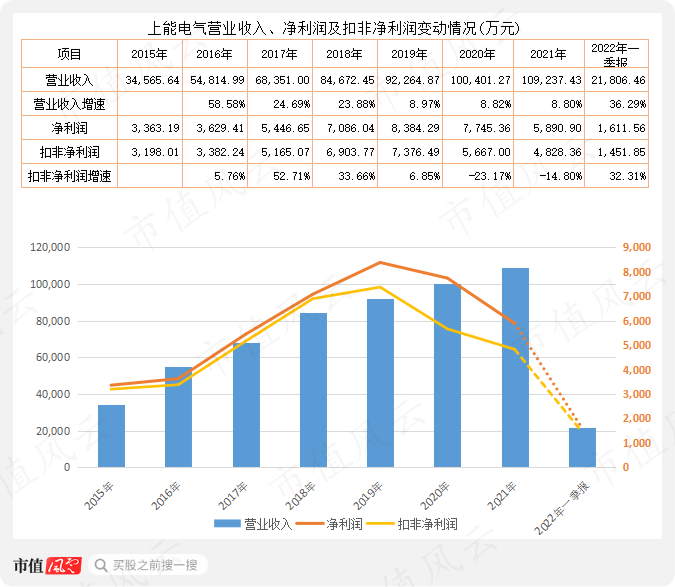Click the 2021年 revenue bar
Screen dimensions: 675x587
(x=515, y=368)
